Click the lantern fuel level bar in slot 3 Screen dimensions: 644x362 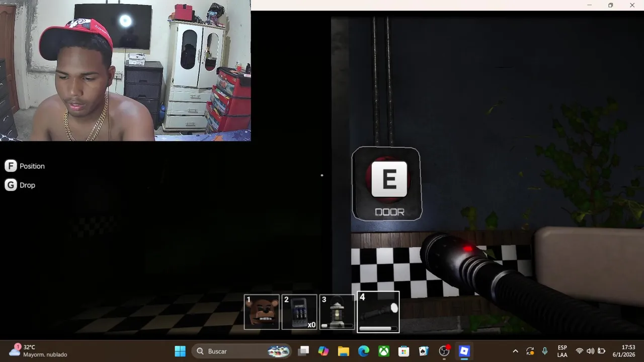337,326
